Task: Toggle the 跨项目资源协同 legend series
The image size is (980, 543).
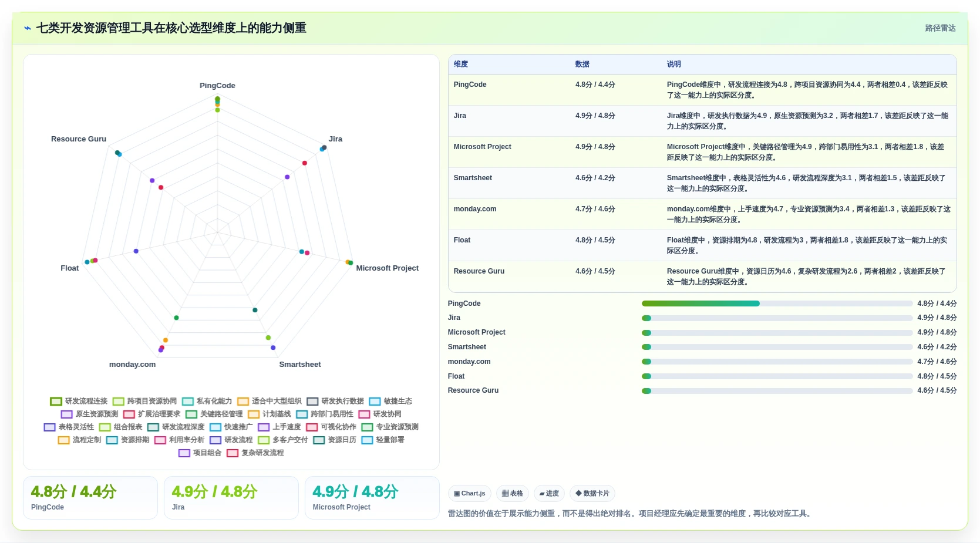Action: point(144,402)
